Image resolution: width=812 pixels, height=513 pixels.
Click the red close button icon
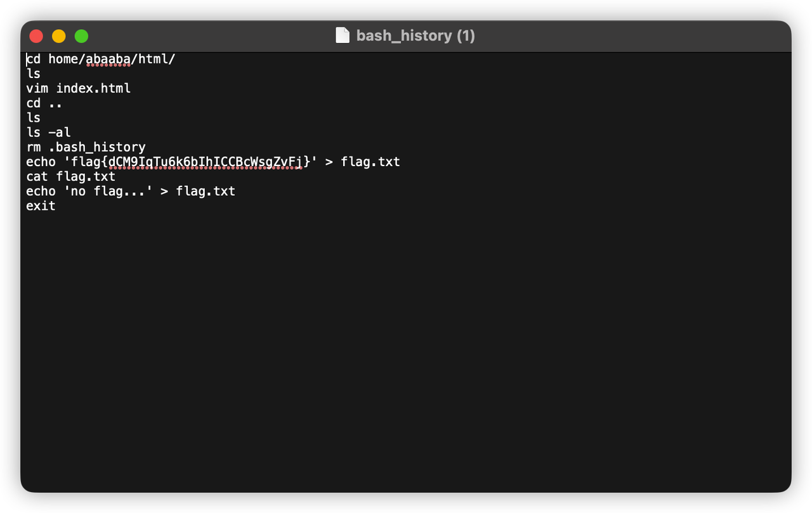36,36
